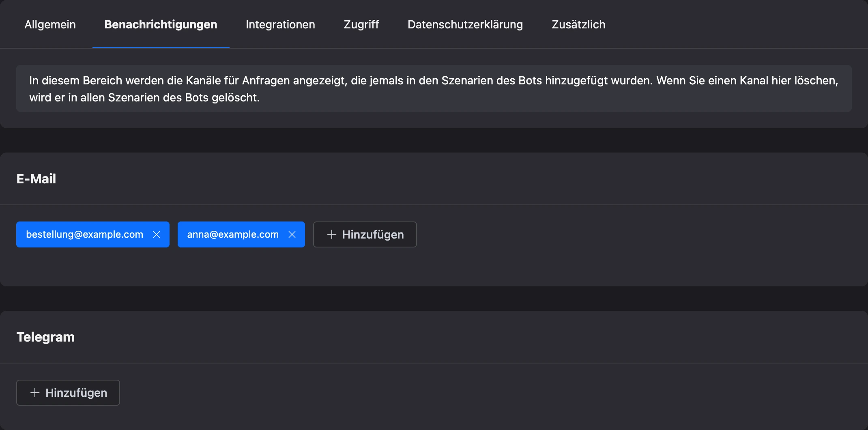
Task: Open the Zusätzlich tab
Action: 578,24
